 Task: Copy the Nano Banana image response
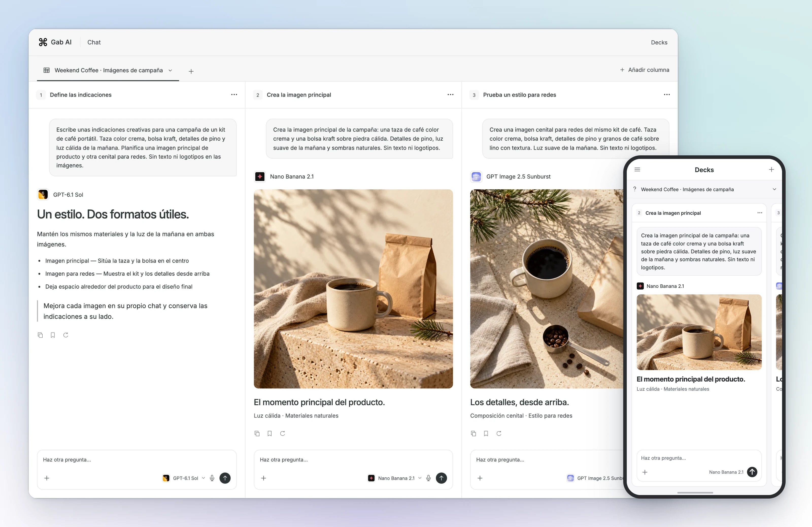[x=257, y=434]
